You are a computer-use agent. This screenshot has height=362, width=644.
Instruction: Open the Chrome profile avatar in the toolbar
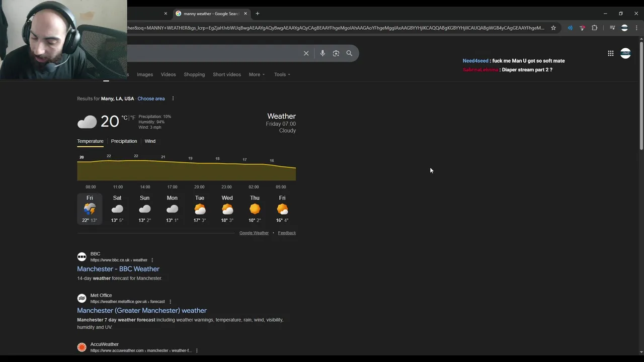(624, 28)
